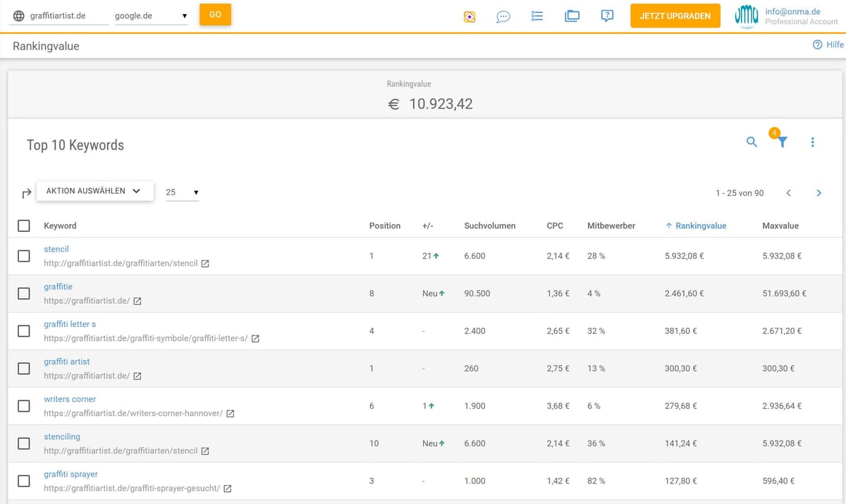
Task: Open the three-dot more options menu
Action: (x=812, y=142)
